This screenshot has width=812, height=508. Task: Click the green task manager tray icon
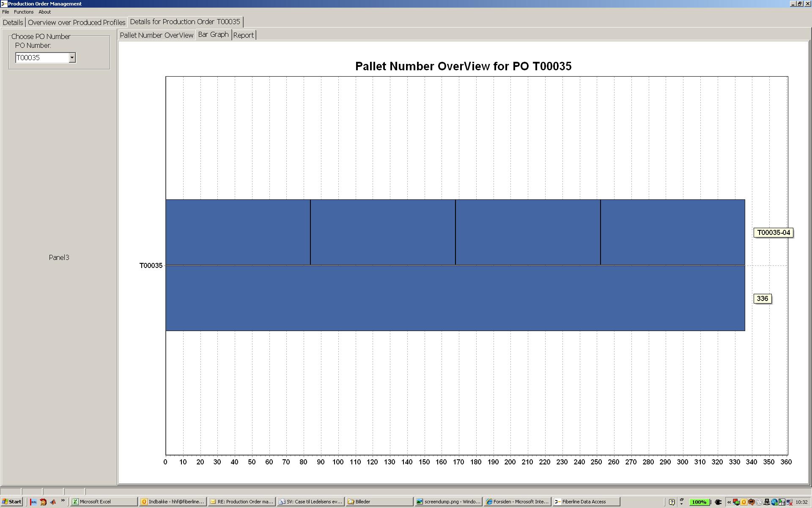click(782, 502)
